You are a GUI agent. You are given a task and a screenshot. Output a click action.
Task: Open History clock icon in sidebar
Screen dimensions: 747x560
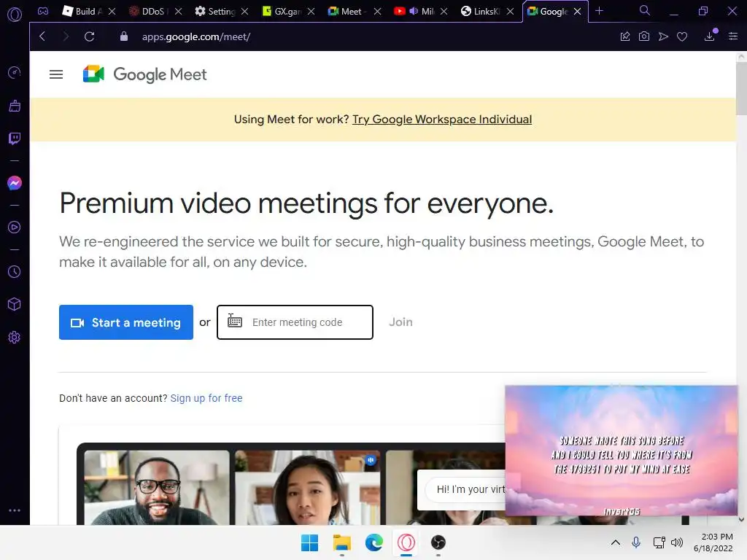click(15, 271)
